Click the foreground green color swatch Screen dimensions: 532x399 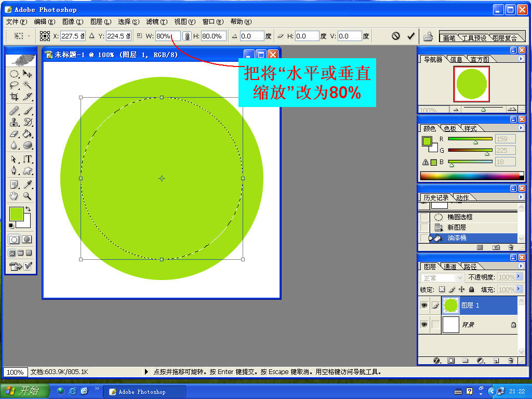(x=16, y=214)
